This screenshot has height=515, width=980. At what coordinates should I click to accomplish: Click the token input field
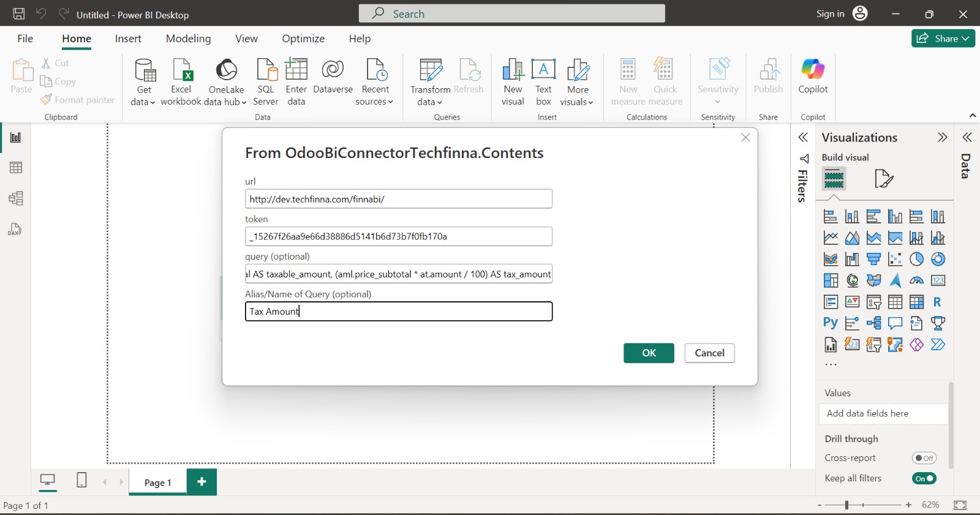pyautogui.click(x=399, y=236)
